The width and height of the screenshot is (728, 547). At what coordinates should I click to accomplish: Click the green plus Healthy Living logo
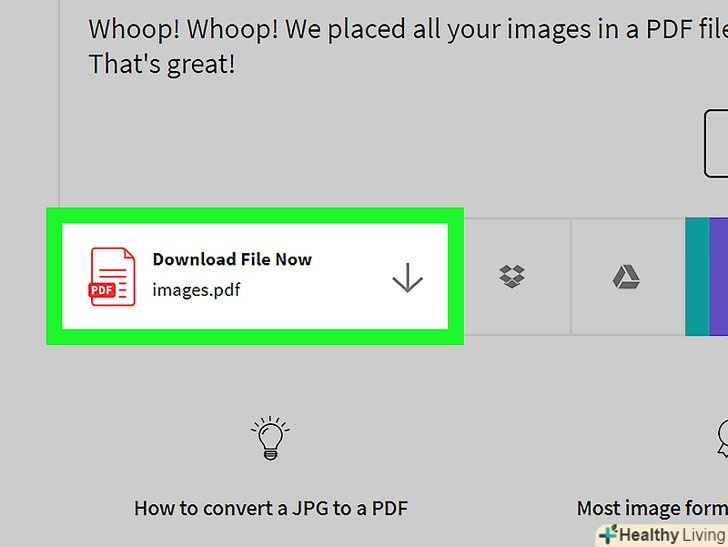(608, 534)
